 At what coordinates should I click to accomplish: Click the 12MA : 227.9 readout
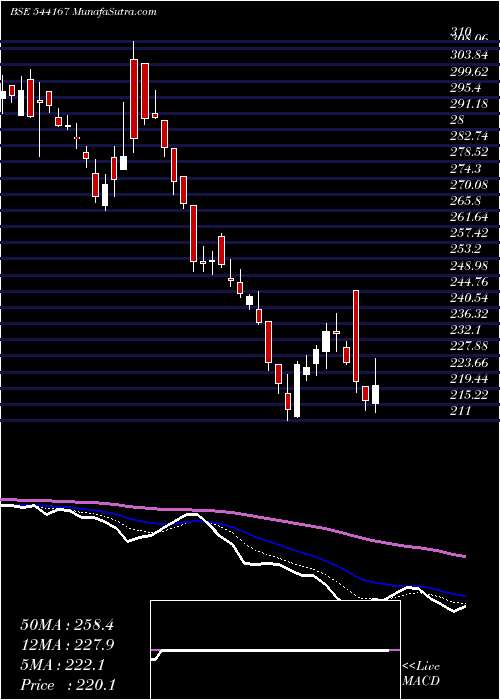[x=67, y=646]
